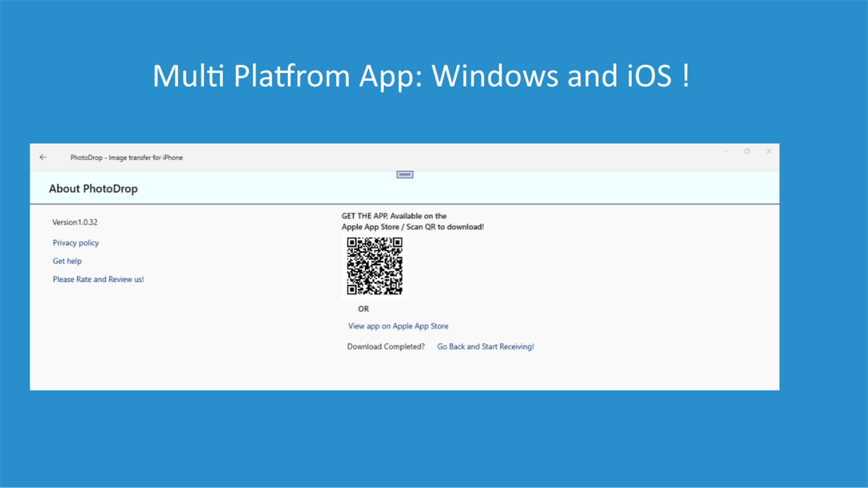This screenshot has width=868, height=488.
Task: Open View app on Apple App Store
Action: point(398,326)
